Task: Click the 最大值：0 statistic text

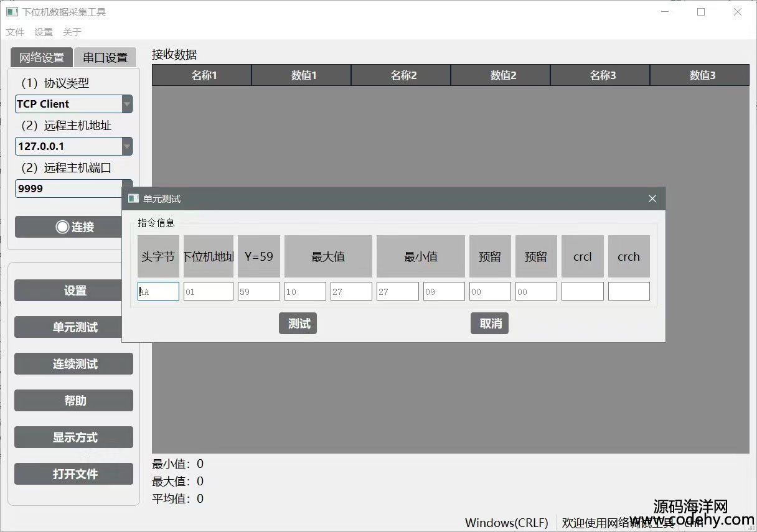Action: point(177,481)
